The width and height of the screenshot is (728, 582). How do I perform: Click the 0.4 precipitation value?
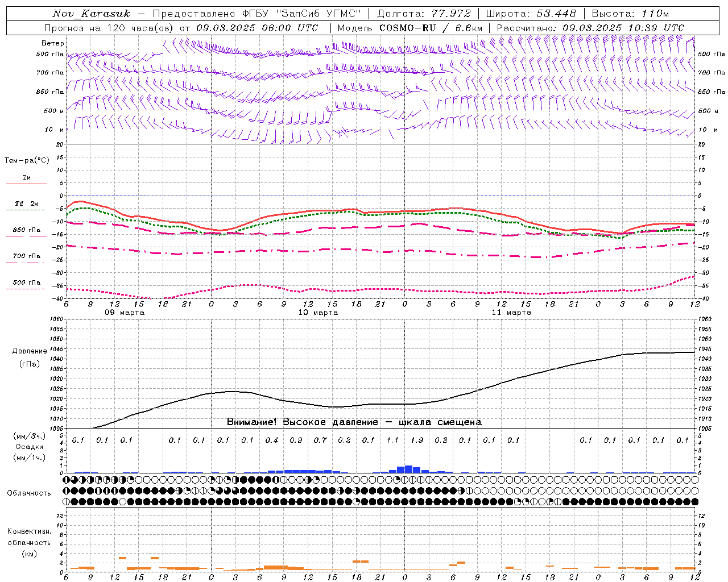tap(271, 440)
